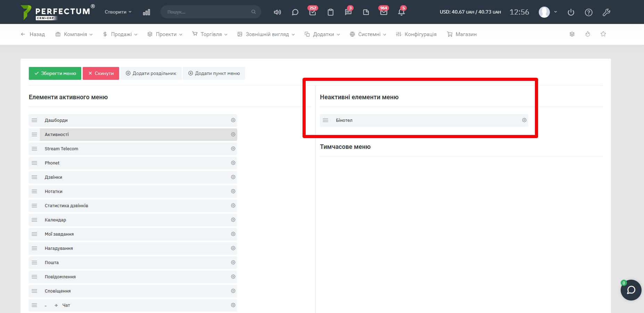The height and width of the screenshot is (313, 644).
Task: Open the floating chat bubble widget
Action: pyautogui.click(x=631, y=290)
